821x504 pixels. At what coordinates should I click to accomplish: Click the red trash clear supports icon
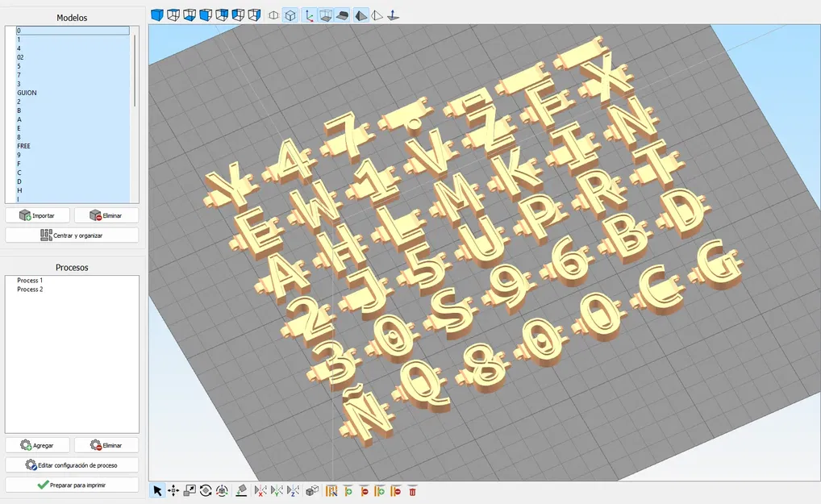(x=413, y=491)
